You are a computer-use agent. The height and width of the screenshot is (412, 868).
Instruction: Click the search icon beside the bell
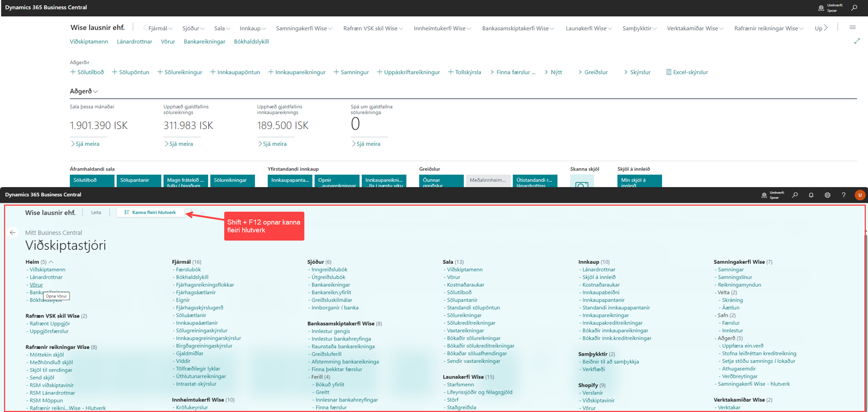coord(795,195)
